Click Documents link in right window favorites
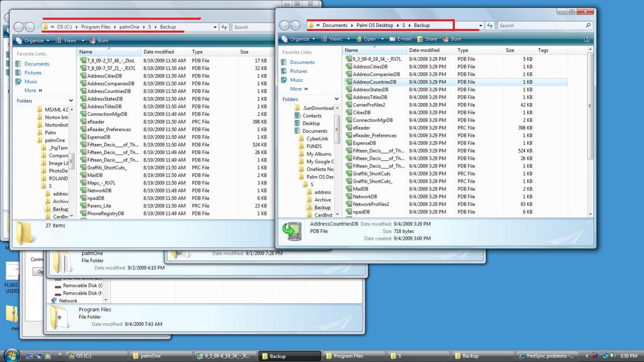The width and height of the screenshot is (644, 362). pos(302,62)
